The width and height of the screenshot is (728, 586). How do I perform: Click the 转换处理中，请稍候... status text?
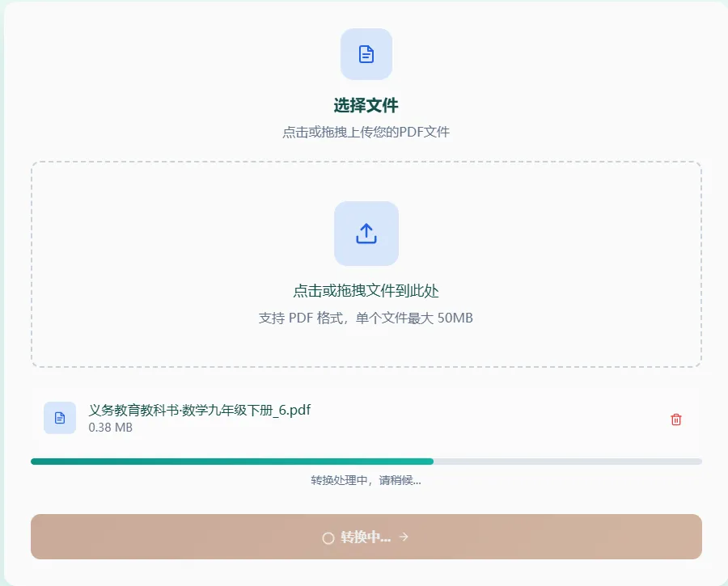(x=366, y=480)
